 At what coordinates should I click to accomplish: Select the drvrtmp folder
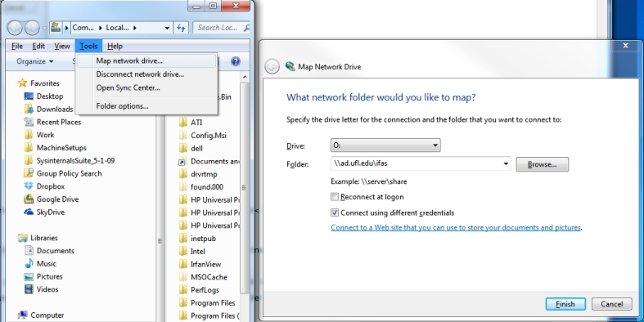tap(204, 174)
